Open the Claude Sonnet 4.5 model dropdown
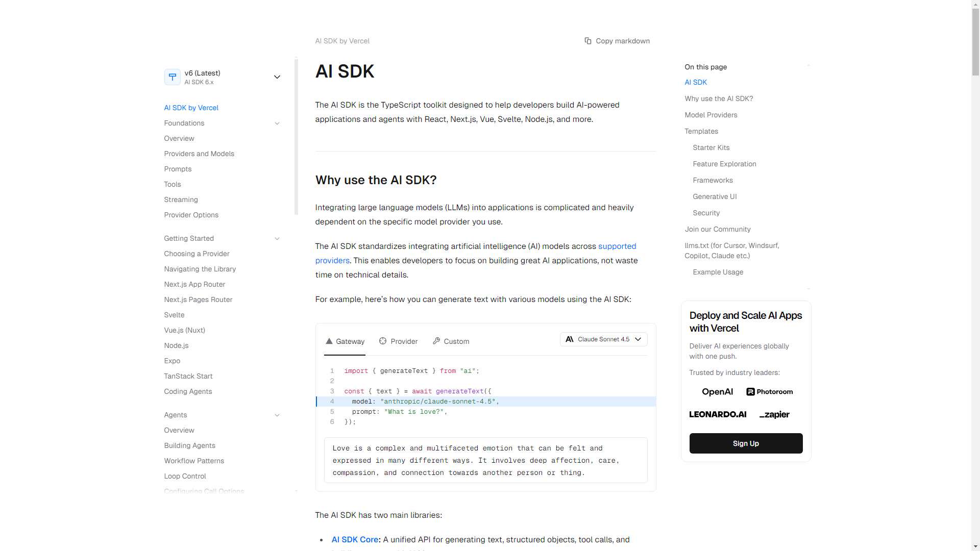The height and width of the screenshot is (551, 980). tap(604, 339)
